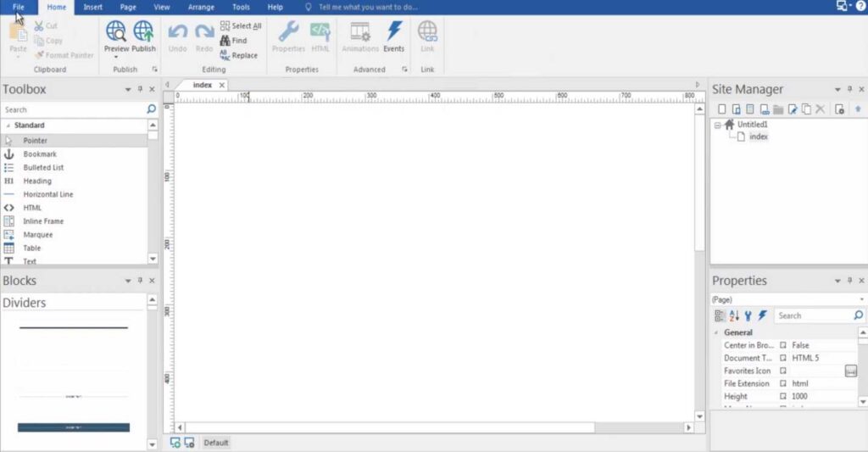Switch to the Insert ribbon tab

[x=92, y=7]
